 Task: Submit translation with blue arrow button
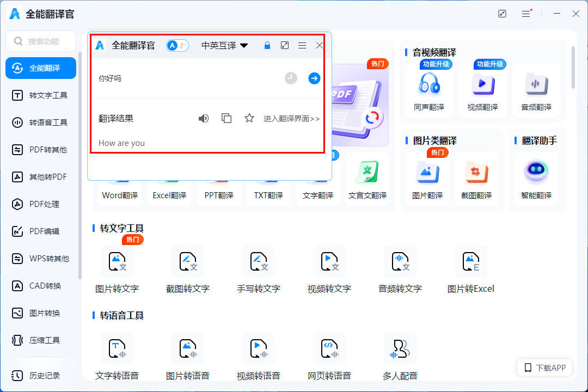[314, 78]
